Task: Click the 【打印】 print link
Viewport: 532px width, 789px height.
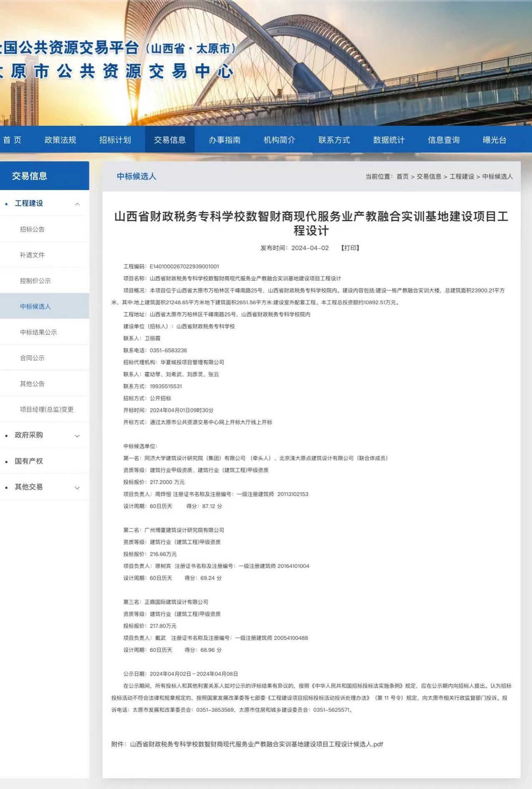Action: pyautogui.click(x=350, y=248)
